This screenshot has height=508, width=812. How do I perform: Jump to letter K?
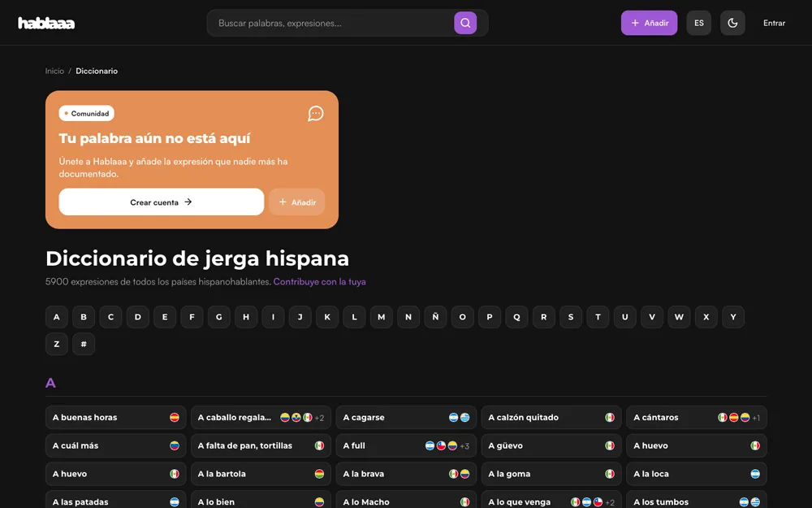pyautogui.click(x=326, y=317)
